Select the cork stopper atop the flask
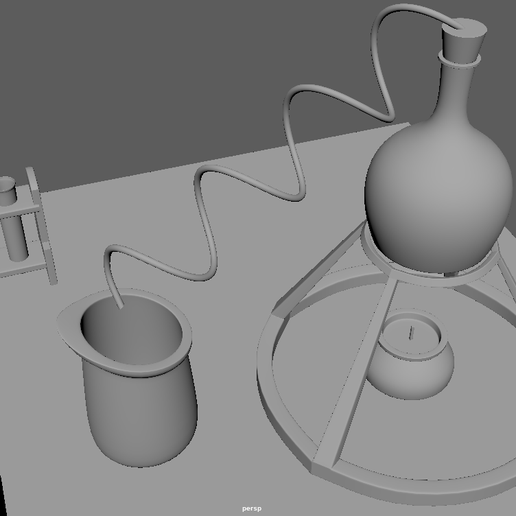The width and height of the screenshot is (516, 516). pos(464,40)
